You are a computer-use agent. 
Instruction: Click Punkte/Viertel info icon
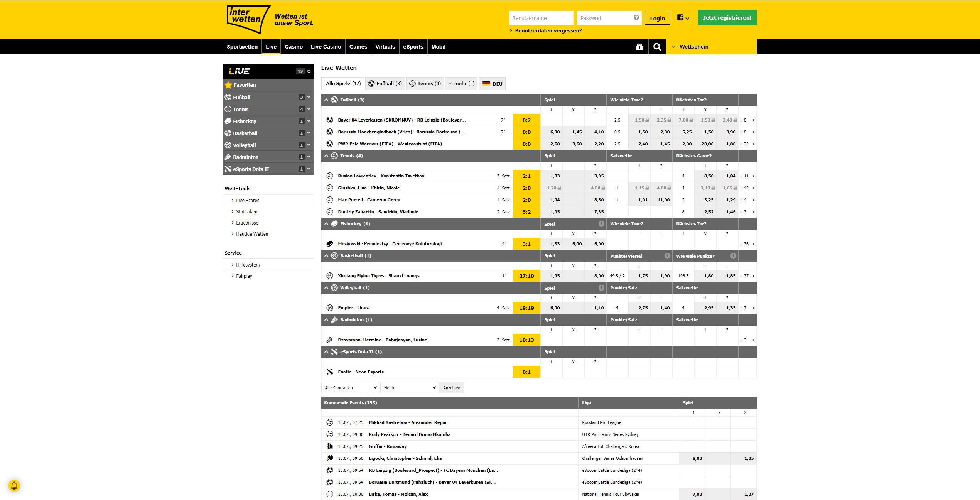point(667,256)
